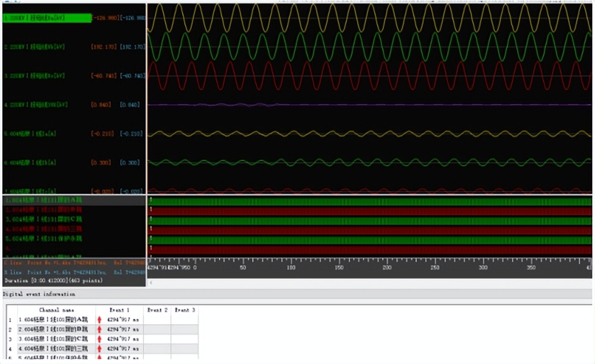The image size is (595, 364).
Task: Click red up-arrow icon in event row 3
Action: click(x=99, y=339)
